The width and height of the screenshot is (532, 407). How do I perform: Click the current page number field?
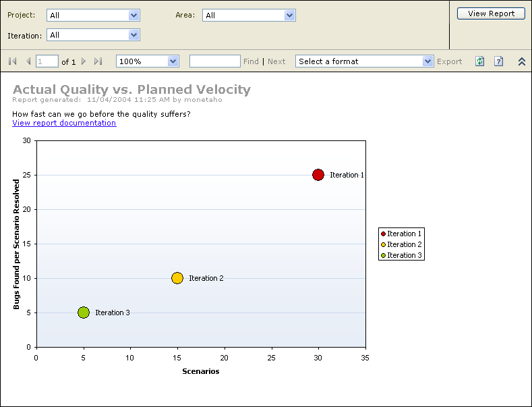[x=47, y=61]
